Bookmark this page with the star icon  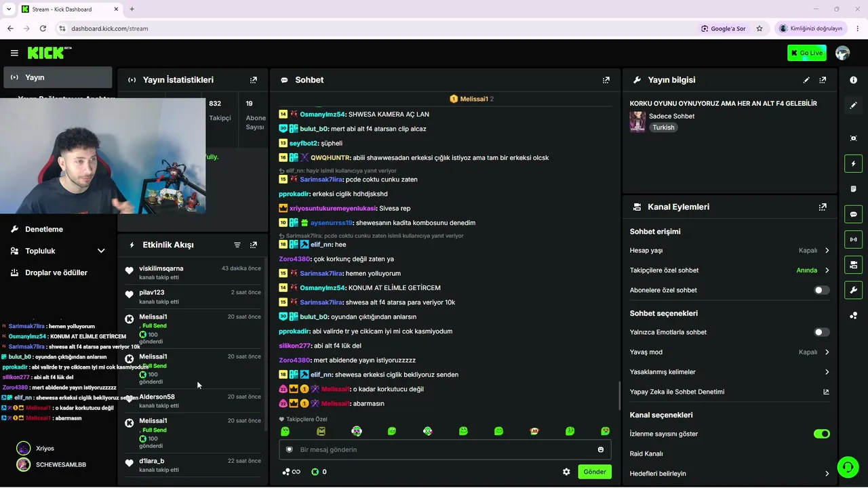tap(759, 28)
